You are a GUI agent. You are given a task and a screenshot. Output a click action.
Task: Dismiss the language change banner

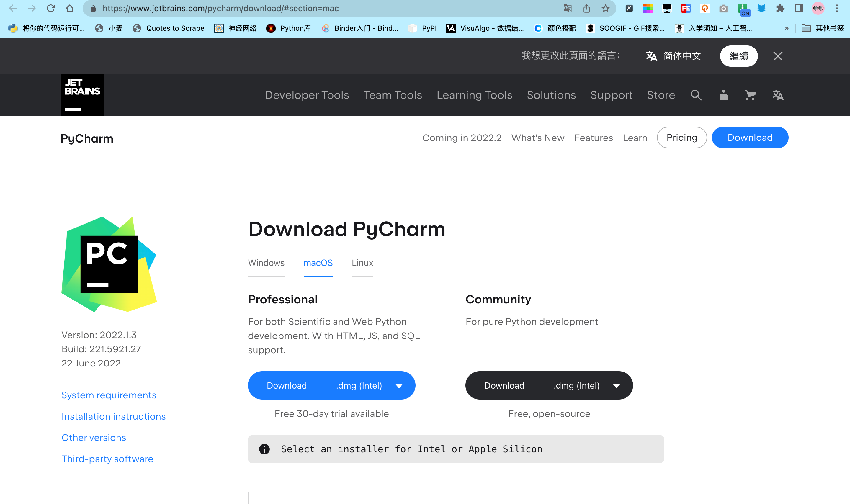pos(778,56)
